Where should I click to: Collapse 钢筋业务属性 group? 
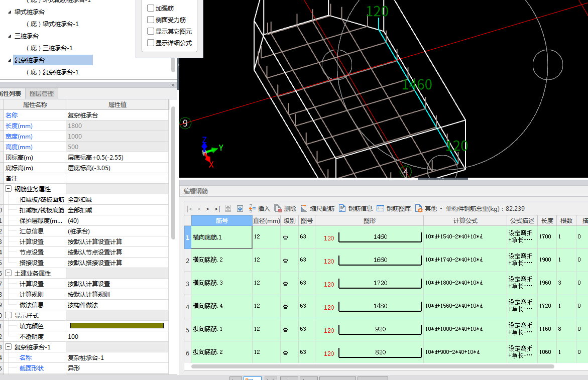(x=8, y=189)
